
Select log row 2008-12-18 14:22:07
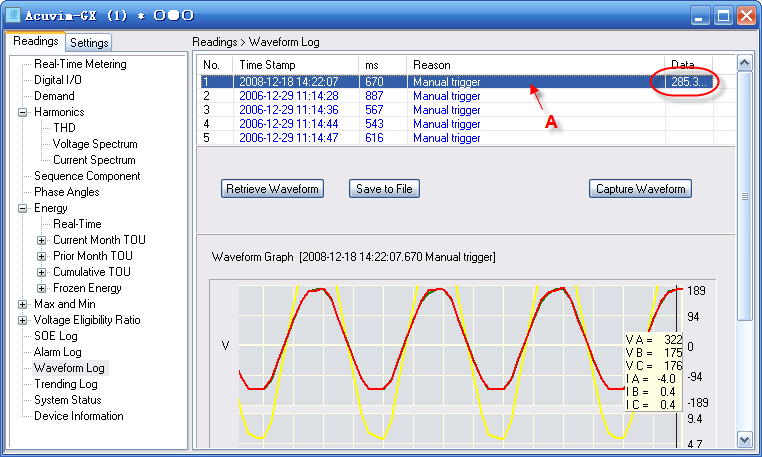click(457, 82)
